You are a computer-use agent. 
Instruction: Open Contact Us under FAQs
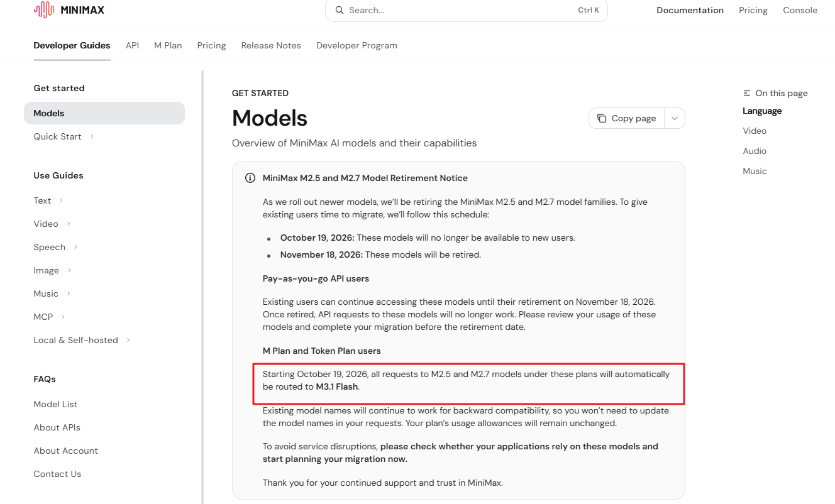point(57,474)
